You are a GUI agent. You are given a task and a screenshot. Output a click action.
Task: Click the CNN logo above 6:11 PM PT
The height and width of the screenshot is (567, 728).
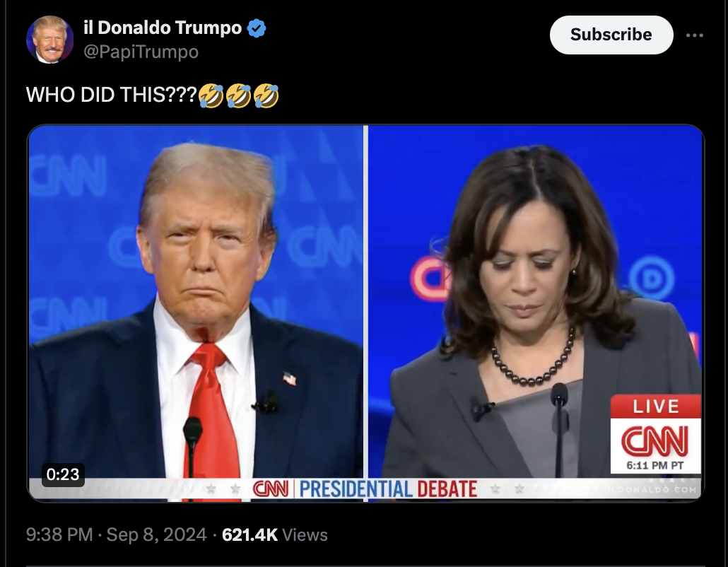pos(655,440)
